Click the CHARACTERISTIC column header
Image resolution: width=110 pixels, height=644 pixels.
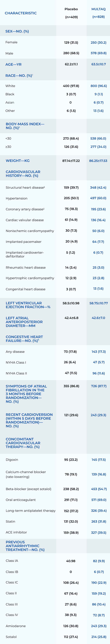coord(21,13)
